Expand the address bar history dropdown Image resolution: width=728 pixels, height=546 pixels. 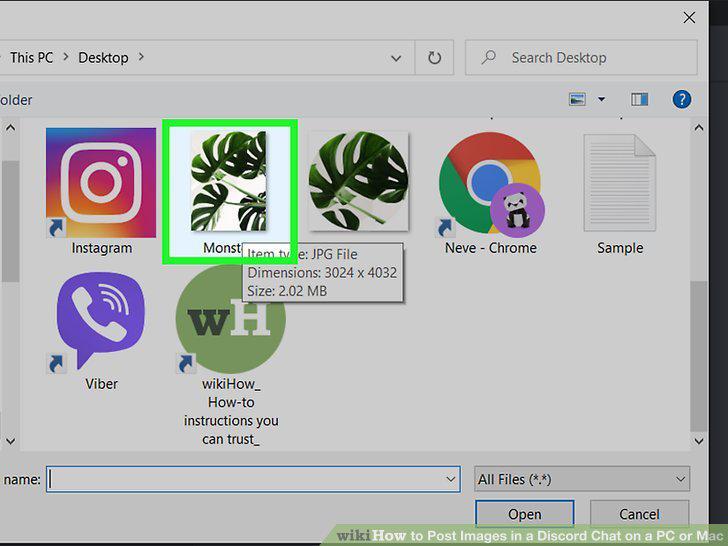tap(396, 58)
